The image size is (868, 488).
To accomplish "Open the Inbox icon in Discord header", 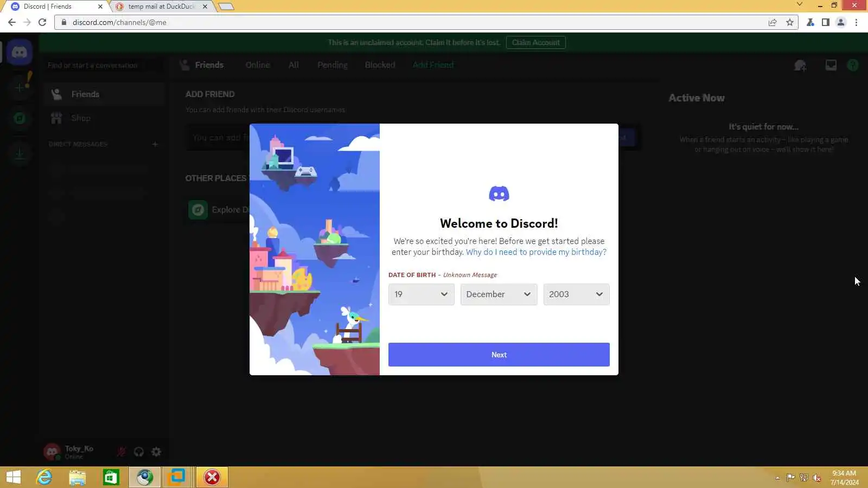I will coord(831,65).
